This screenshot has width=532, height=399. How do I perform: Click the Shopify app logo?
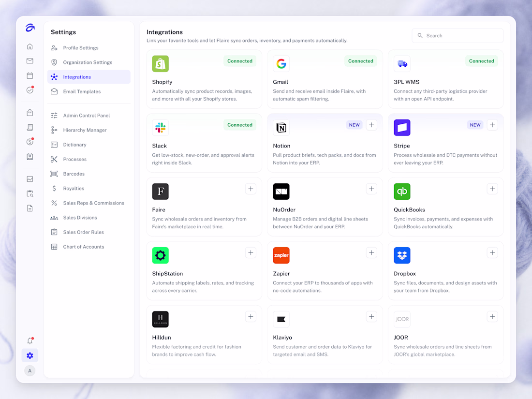tap(161, 64)
